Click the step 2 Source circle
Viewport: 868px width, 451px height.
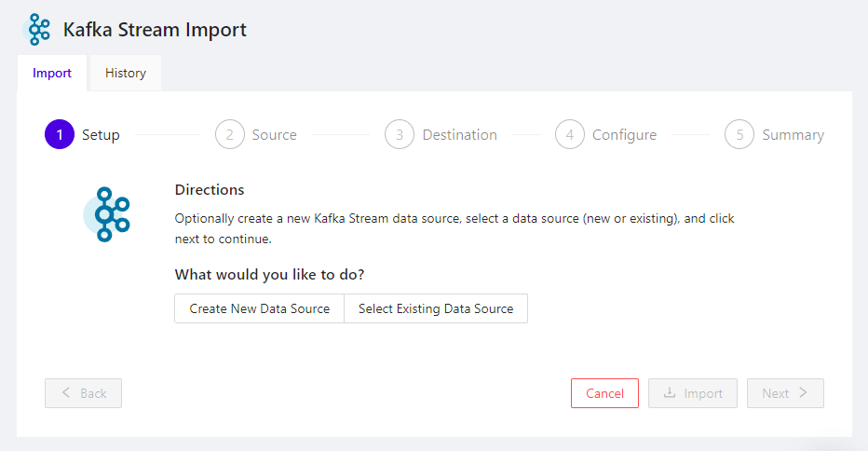point(229,135)
